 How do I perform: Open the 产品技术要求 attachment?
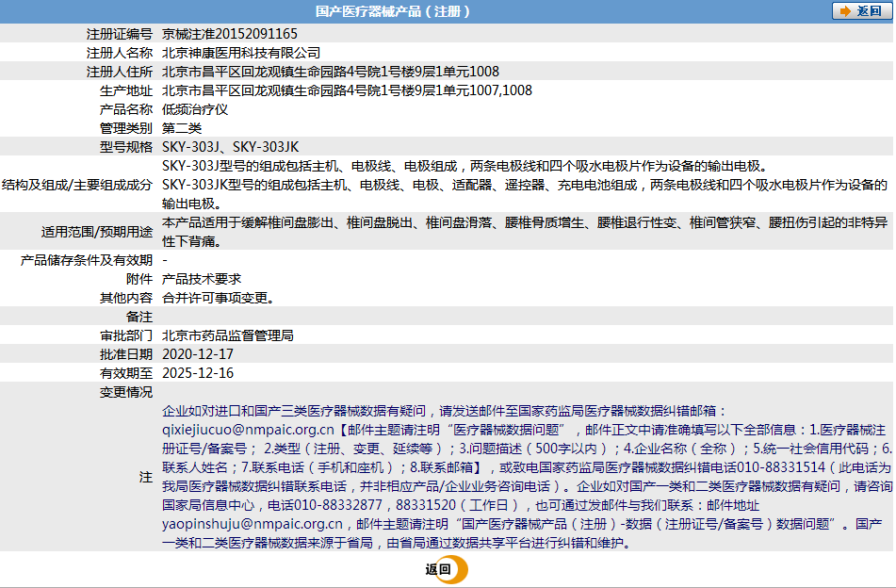[x=202, y=279]
